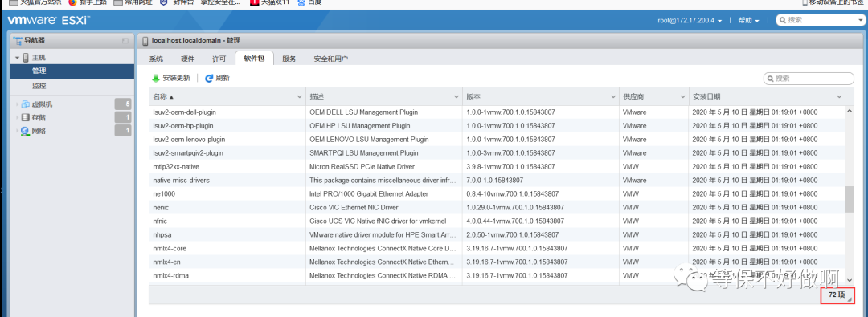
Task: Select the nenic package row
Action: (497, 208)
